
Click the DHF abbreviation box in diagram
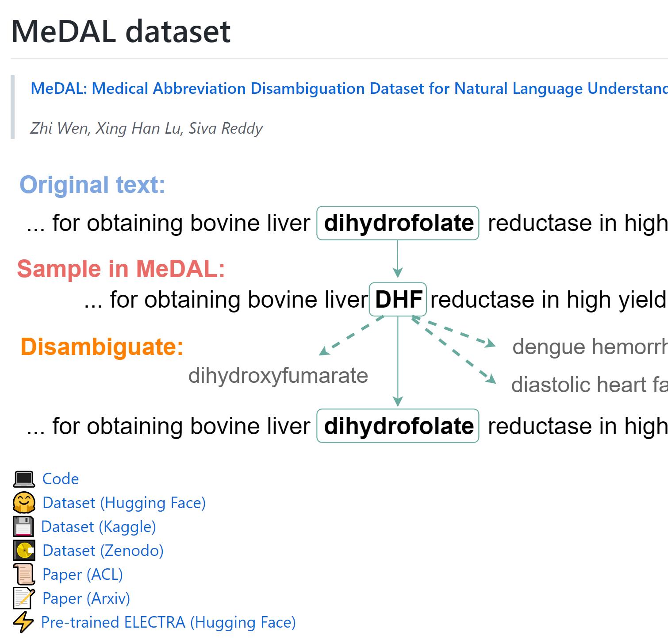click(x=398, y=299)
